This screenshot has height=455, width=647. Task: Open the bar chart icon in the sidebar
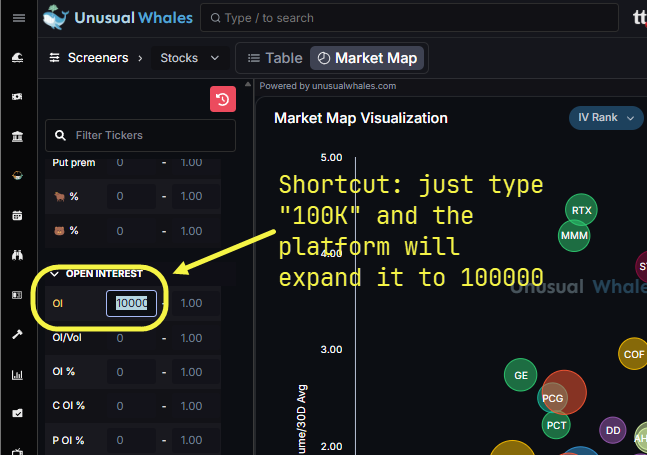[17, 374]
